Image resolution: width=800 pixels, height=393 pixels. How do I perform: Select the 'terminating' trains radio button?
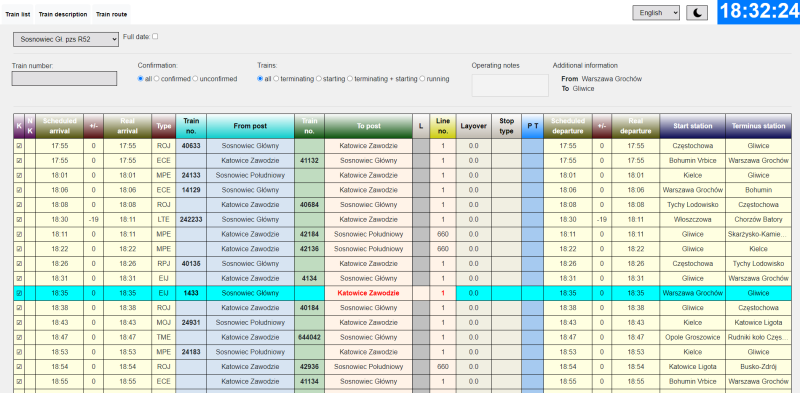coord(276,79)
